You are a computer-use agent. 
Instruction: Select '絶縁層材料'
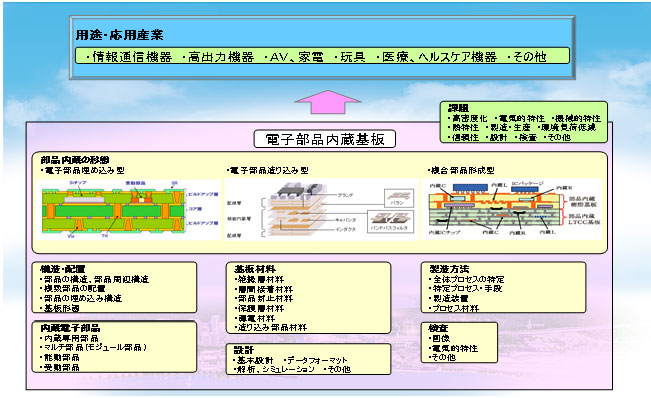tap(261, 279)
